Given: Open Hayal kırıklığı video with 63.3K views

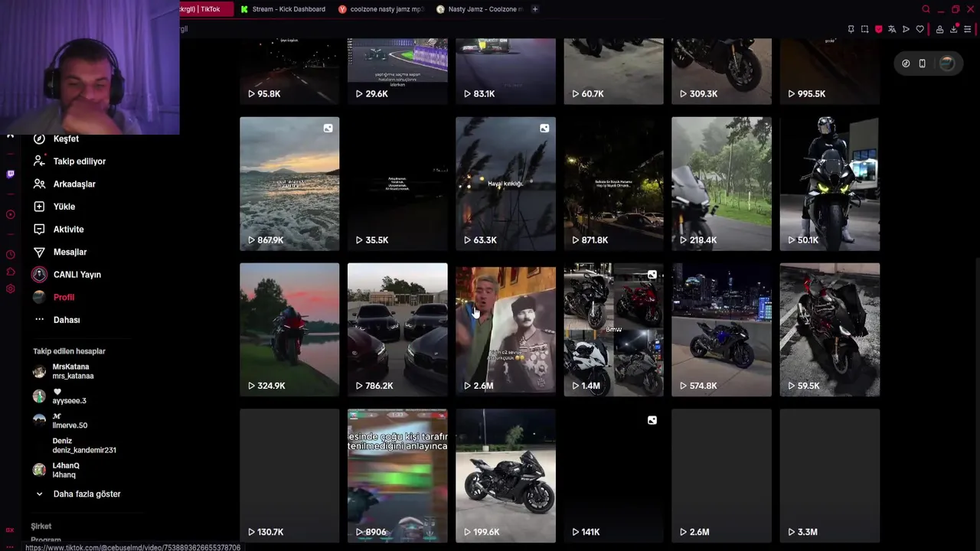Looking at the screenshot, I should coord(505,184).
